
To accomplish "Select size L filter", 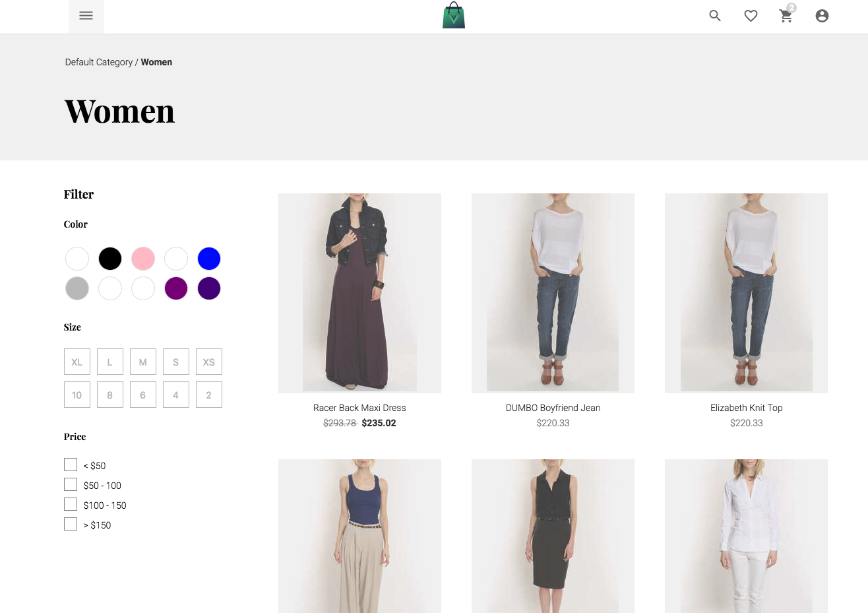I will pos(110,362).
